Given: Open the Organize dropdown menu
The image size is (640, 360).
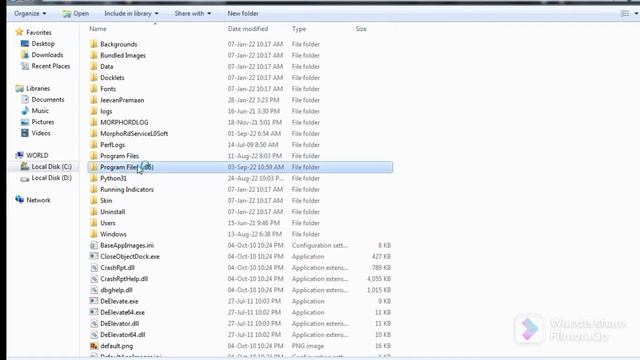Looking at the screenshot, I should 30,13.
